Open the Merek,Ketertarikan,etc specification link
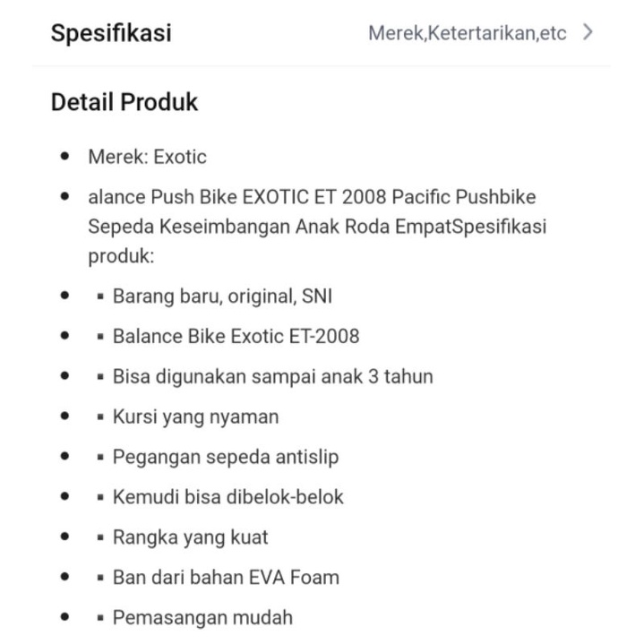The height and width of the screenshot is (644, 644). [x=467, y=34]
